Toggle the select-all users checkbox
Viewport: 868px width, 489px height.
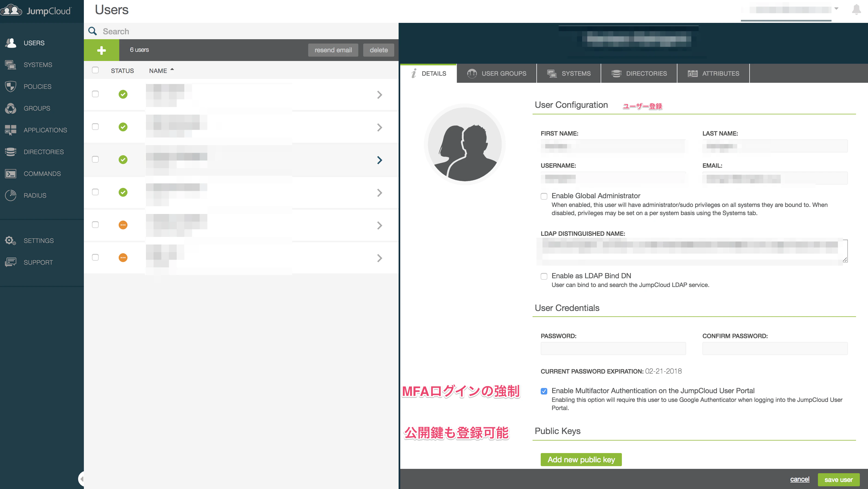(x=95, y=70)
